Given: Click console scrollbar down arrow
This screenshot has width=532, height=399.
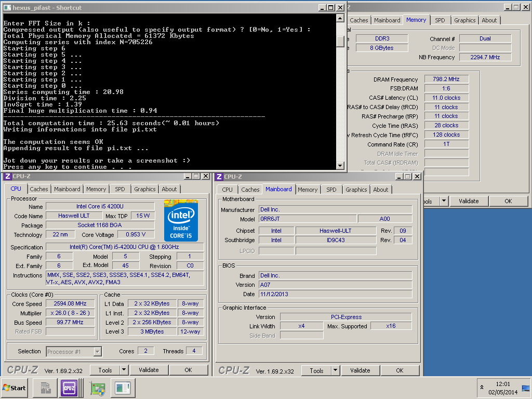Looking at the screenshot, I should (x=340, y=166).
